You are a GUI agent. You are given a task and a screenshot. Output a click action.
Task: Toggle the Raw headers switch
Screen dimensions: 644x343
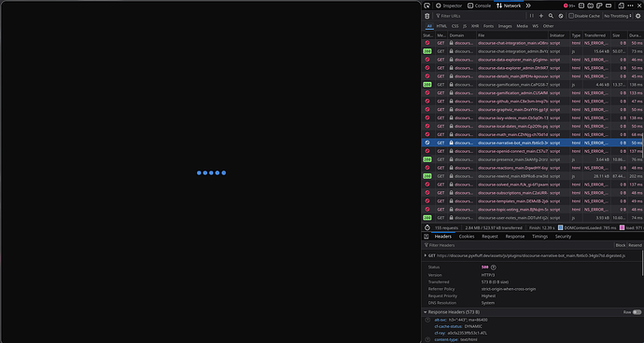[x=637, y=312]
